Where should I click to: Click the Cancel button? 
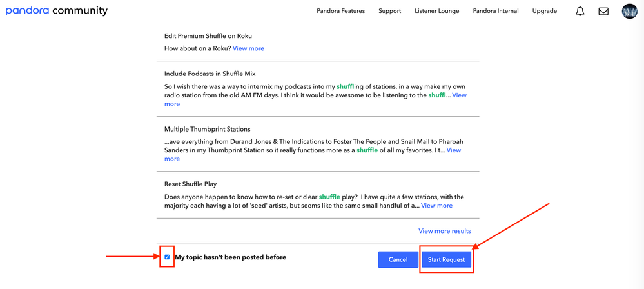pos(398,259)
